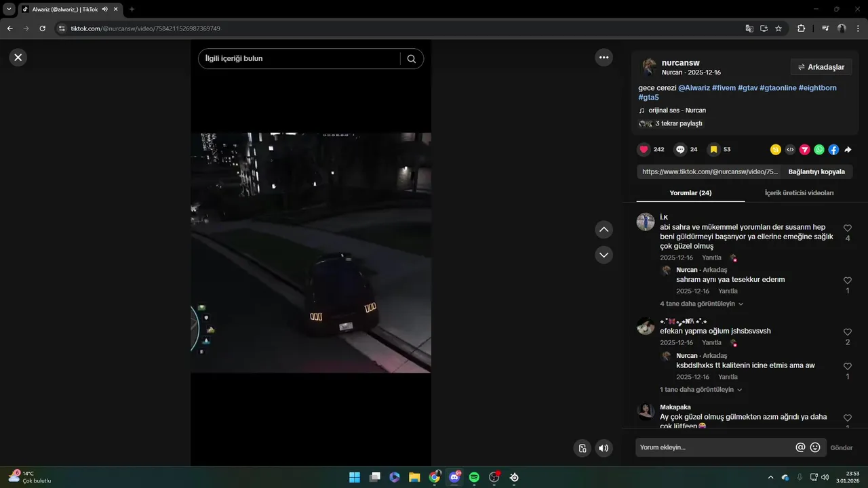Switch to the 'Yorumlar (24)' tab
The width and height of the screenshot is (868, 488).
point(690,193)
